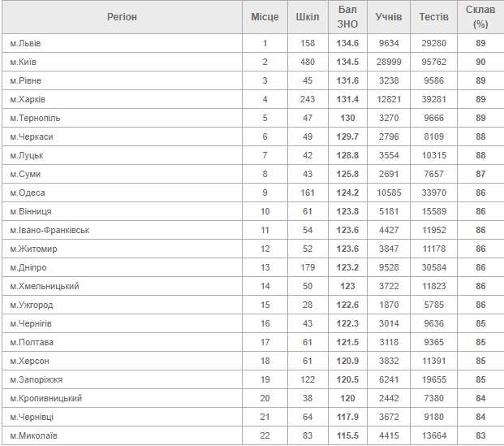
Task: Open м.Миколаїв region entry
Action: click(34, 435)
